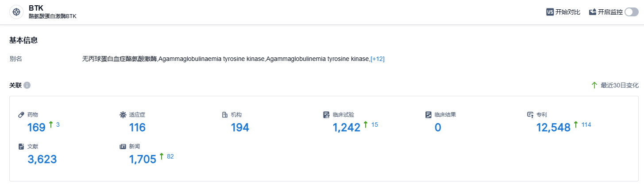
Task: Expand the [+12] more aliases link
Action: click(x=378, y=59)
